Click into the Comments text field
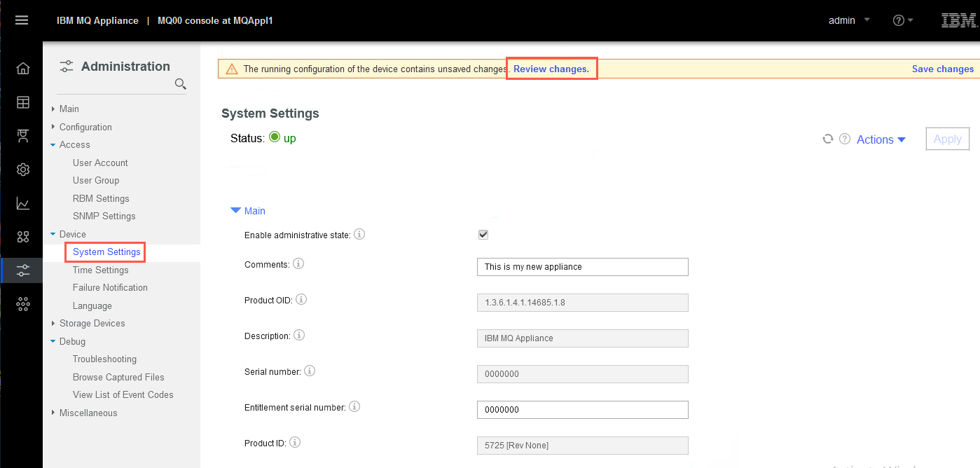 tap(583, 267)
